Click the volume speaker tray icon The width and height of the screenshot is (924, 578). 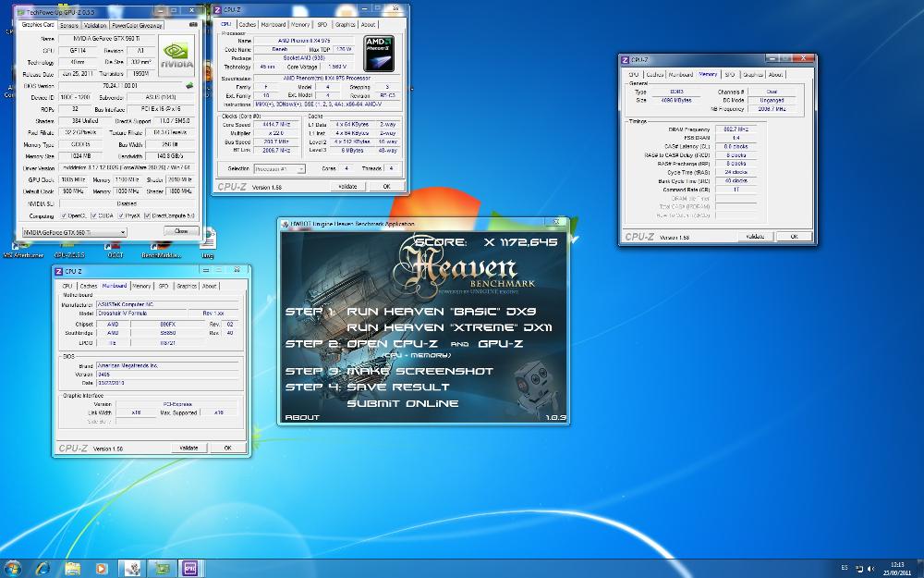tap(871, 569)
